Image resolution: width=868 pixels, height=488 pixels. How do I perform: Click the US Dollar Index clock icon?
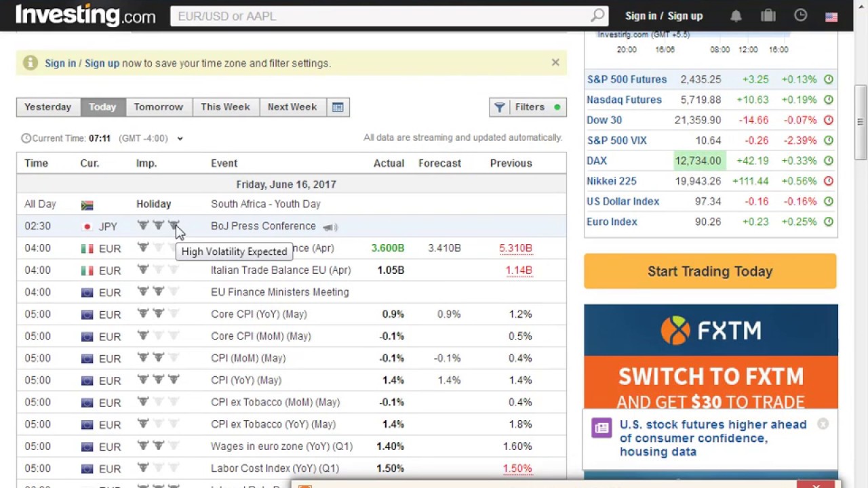coord(829,201)
